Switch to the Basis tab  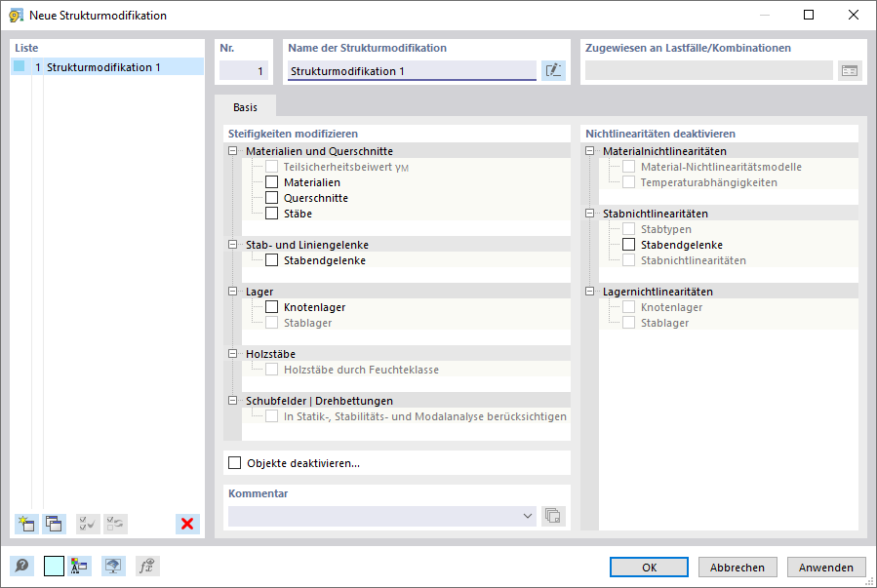click(x=246, y=106)
